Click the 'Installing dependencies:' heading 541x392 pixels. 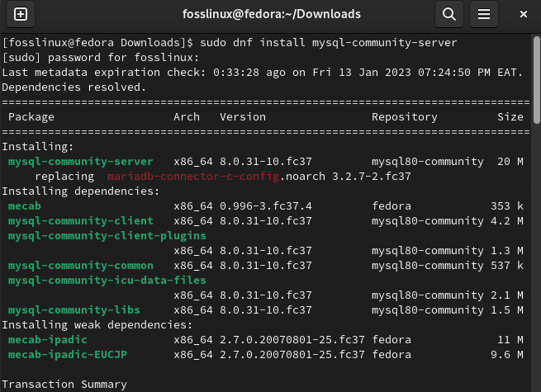81,191
